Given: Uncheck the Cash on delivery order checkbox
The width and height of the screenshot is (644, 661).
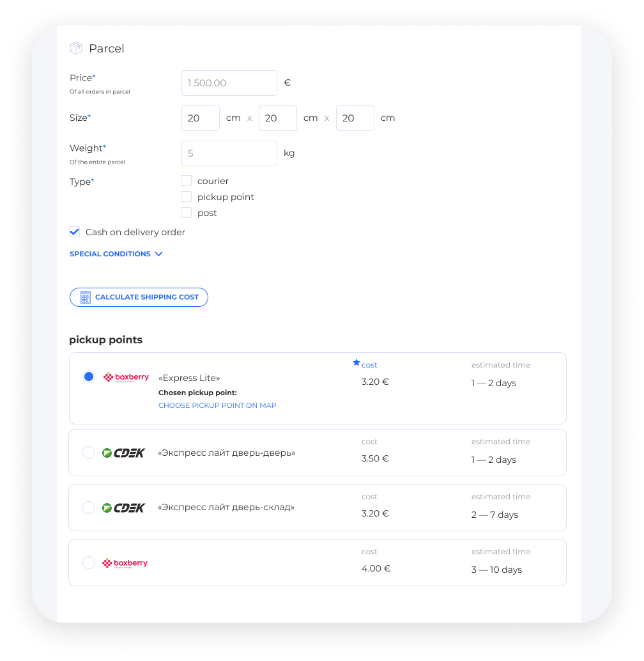Looking at the screenshot, I should (75, 232).
